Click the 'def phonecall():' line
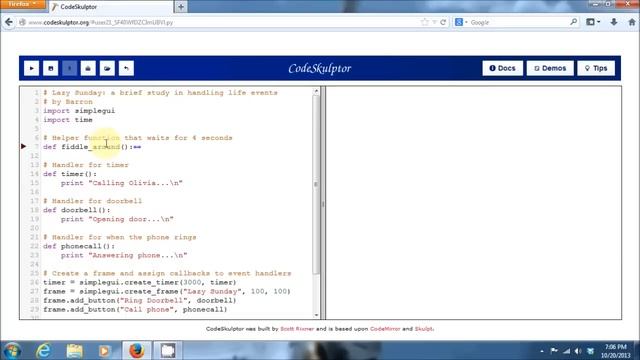Viewport: 640px width, 360px height. click(79, 246)
